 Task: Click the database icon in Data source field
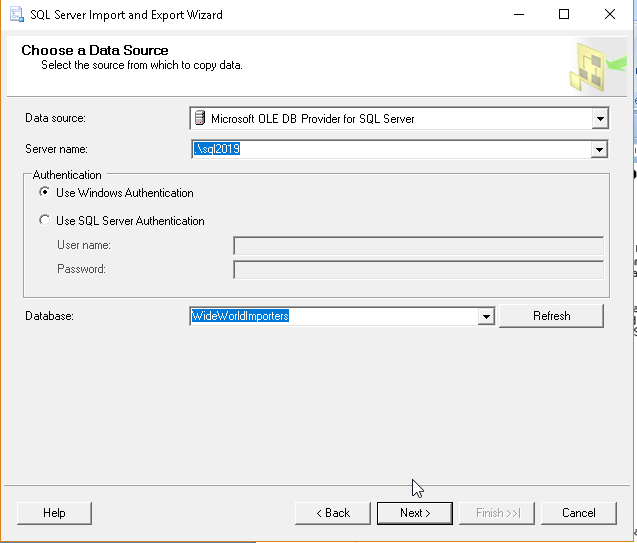200,119
